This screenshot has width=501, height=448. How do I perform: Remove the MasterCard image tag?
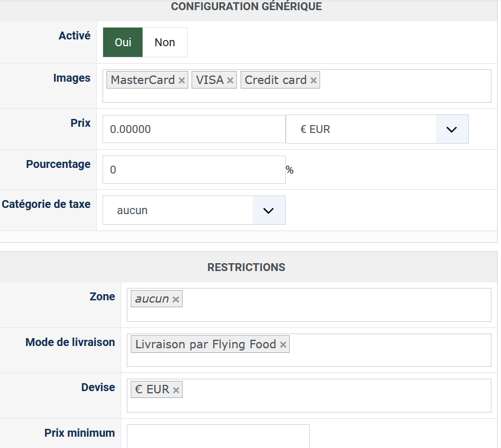pyautogui.click(x=181, y=81)
